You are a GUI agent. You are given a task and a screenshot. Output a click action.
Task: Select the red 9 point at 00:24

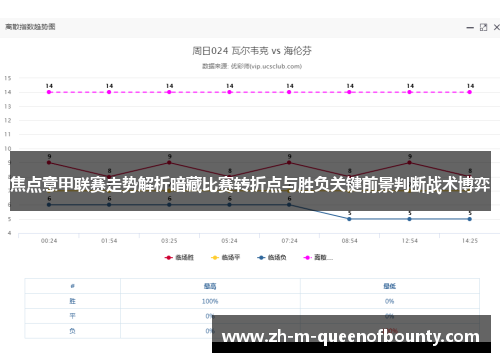(49, 163)
